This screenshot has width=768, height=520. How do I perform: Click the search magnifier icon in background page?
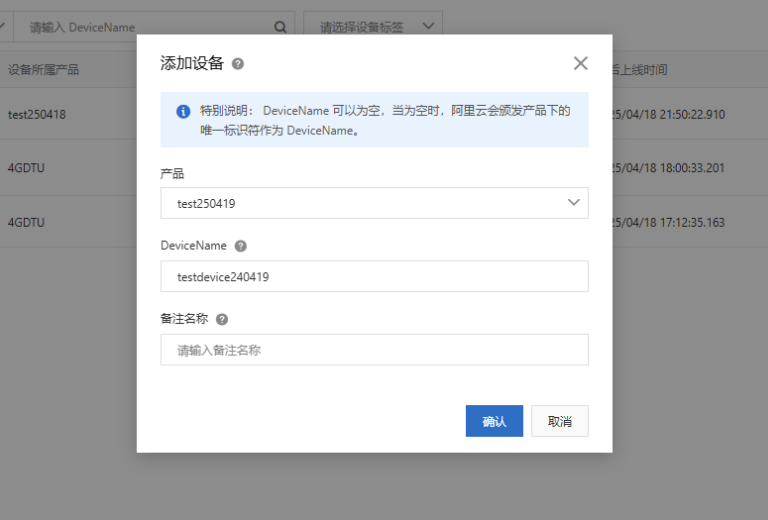(x=280, y=27)
